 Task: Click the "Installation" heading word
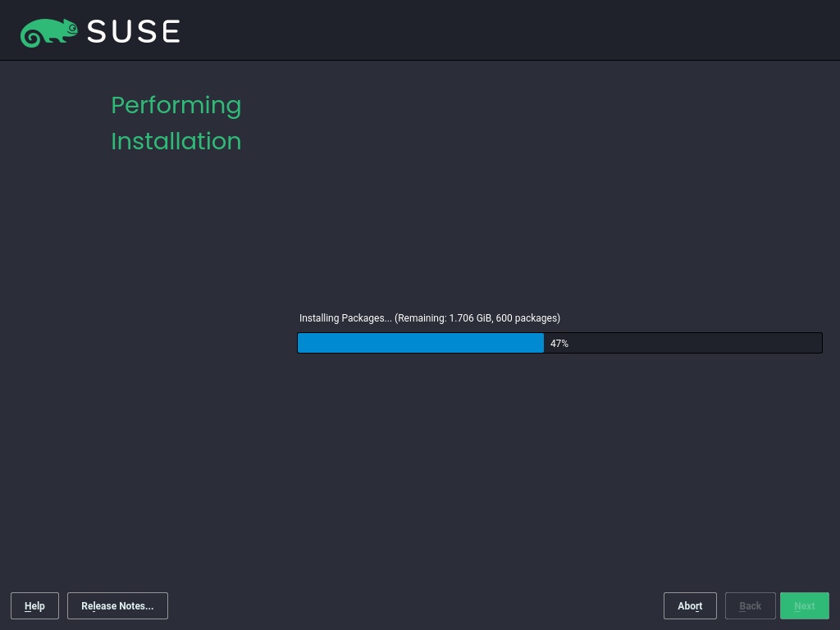coord(176,141)
